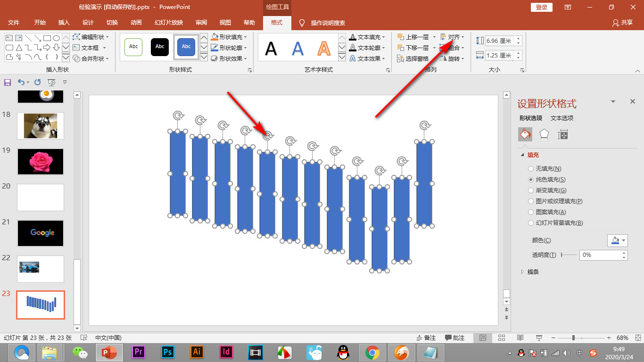The height and width of the screenshot is (362, 644).
Task: Switch to Slide Sorter view icon
Action: click(502, 338)
